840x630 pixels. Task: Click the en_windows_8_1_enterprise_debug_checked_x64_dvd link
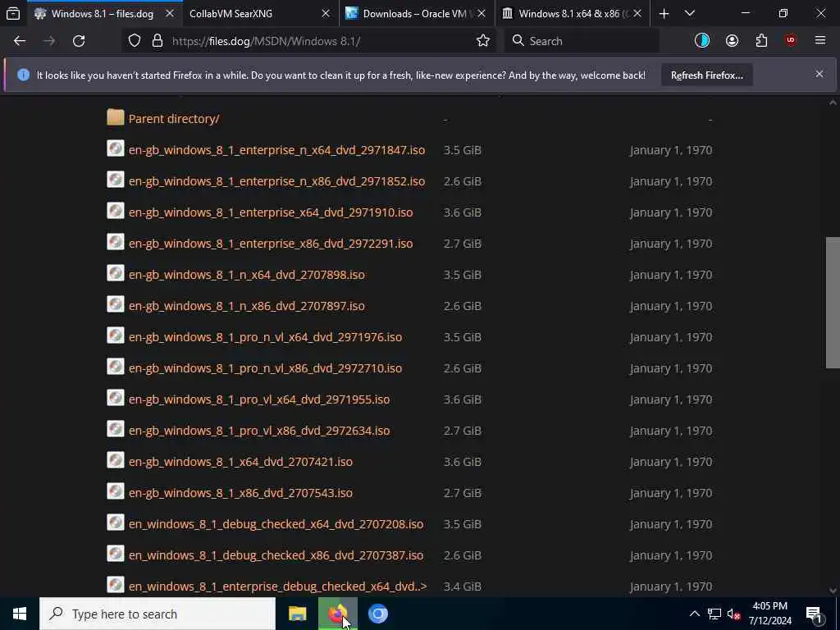click(277, 587)
